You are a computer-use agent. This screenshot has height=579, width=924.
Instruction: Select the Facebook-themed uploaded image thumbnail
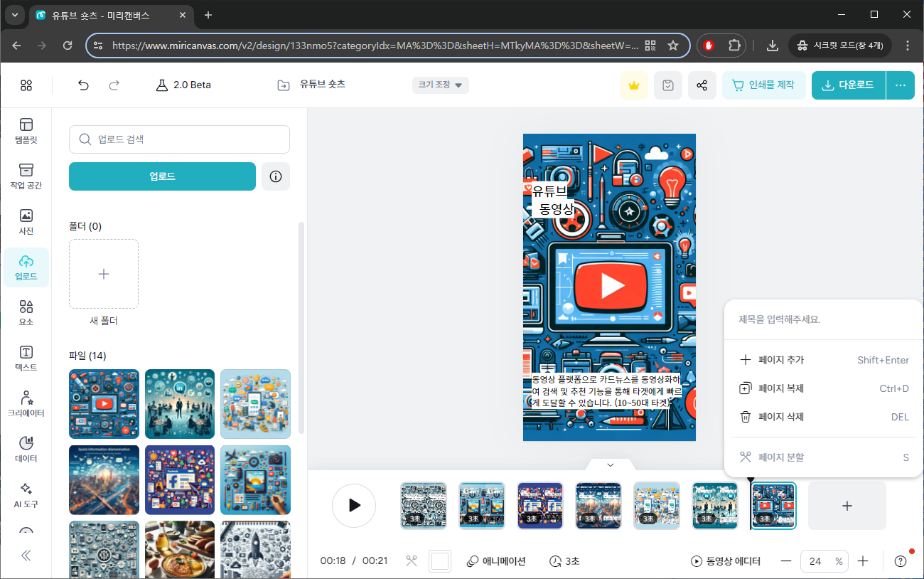(180, 480)
